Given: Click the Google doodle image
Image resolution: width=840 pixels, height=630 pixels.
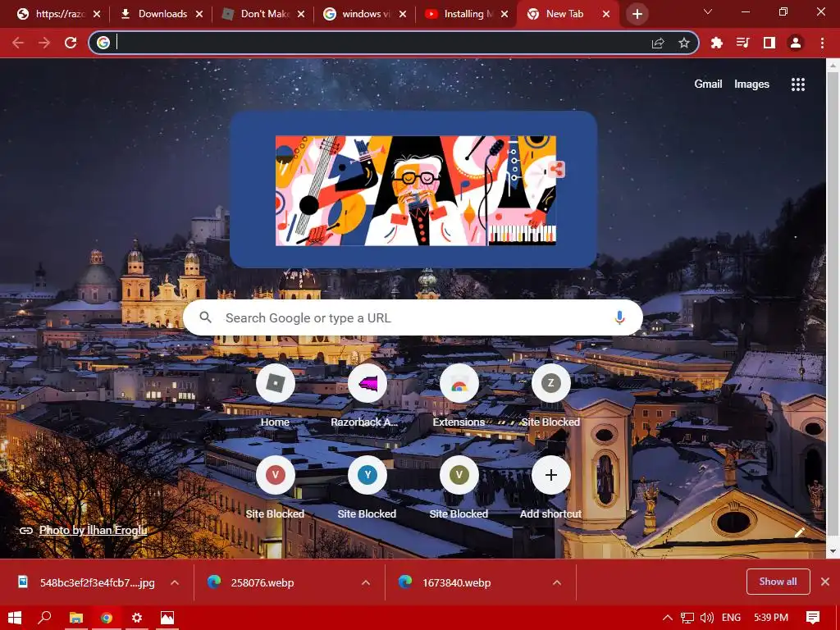Looking at the screenshot, I should click(x=415, y=190).
